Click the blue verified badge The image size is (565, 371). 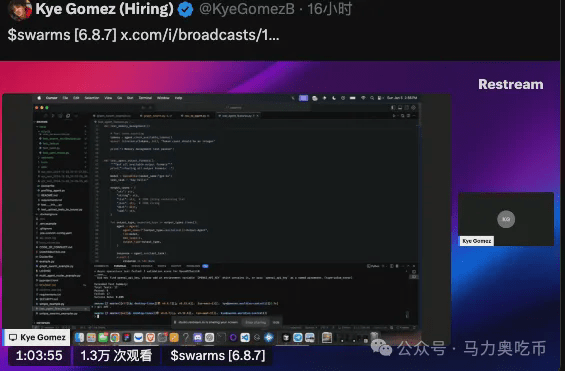[x=186, y=9]
